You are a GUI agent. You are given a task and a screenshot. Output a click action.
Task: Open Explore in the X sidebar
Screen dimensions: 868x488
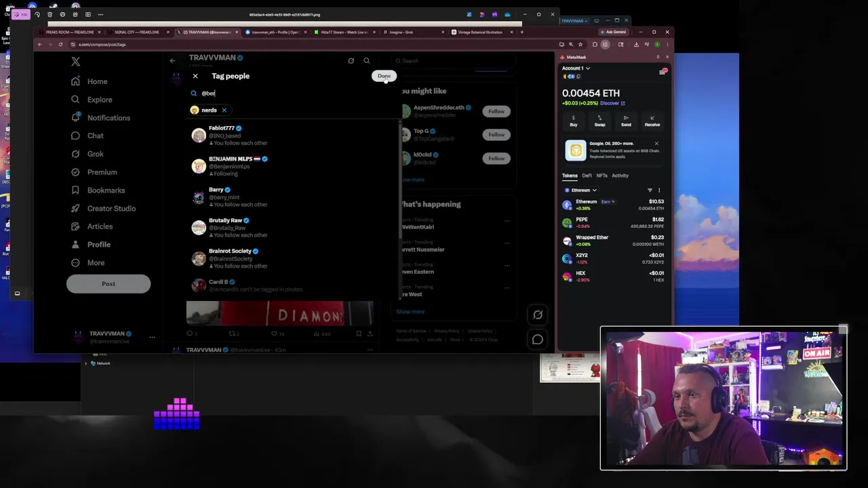pos(92,100)
